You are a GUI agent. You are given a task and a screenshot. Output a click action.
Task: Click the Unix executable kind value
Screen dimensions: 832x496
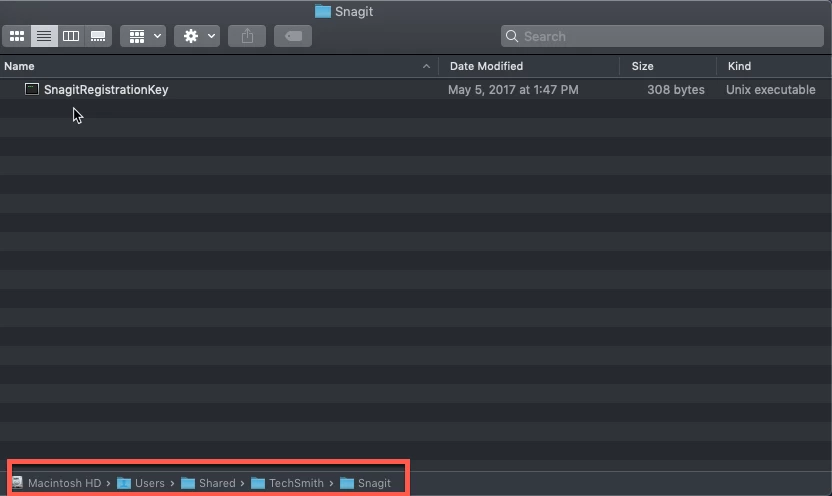point(770,90)
